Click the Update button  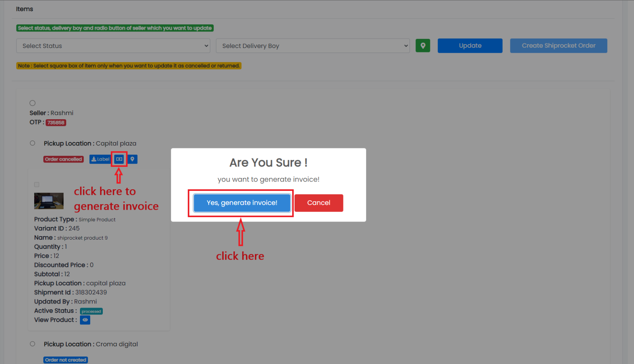pos(470,46)
